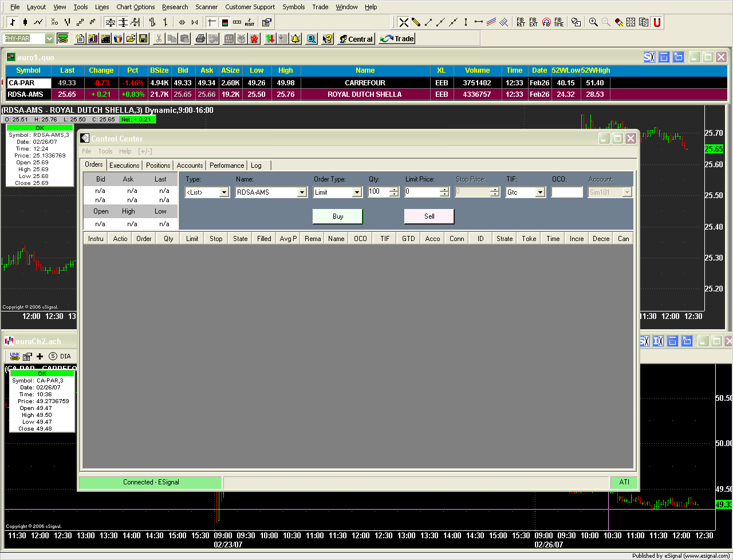Select the eraser tool
This screenshot has width=733, height=560.
pyautogui.click(x=618, y=22)
